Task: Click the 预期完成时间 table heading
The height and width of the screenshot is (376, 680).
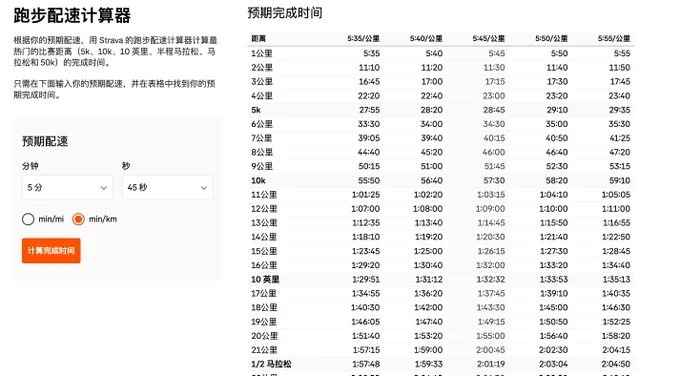Action: (x=285, y=13)
